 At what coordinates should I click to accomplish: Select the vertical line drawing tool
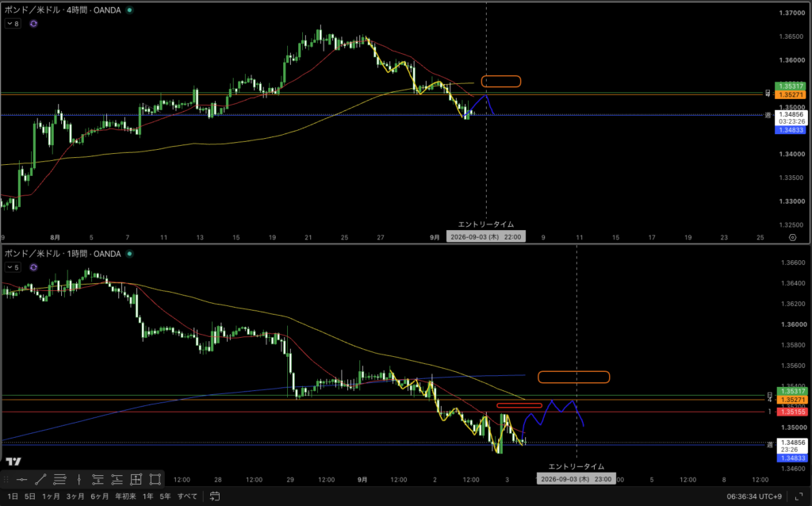click(x=79, y=480)
